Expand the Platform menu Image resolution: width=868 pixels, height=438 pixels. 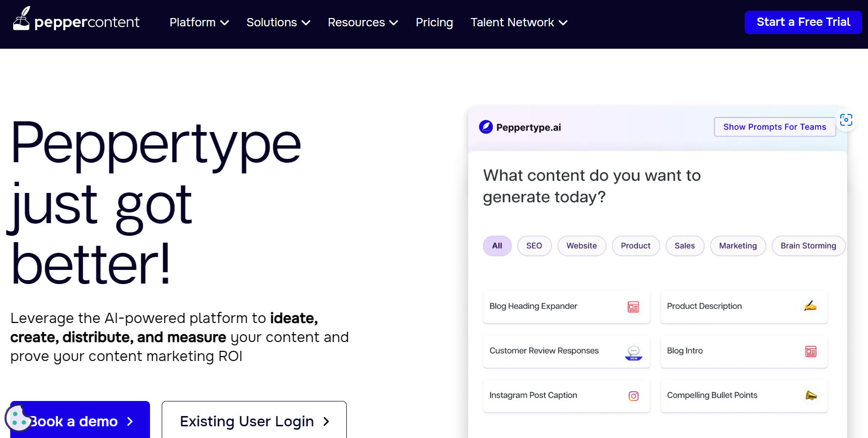pos(199,22)
